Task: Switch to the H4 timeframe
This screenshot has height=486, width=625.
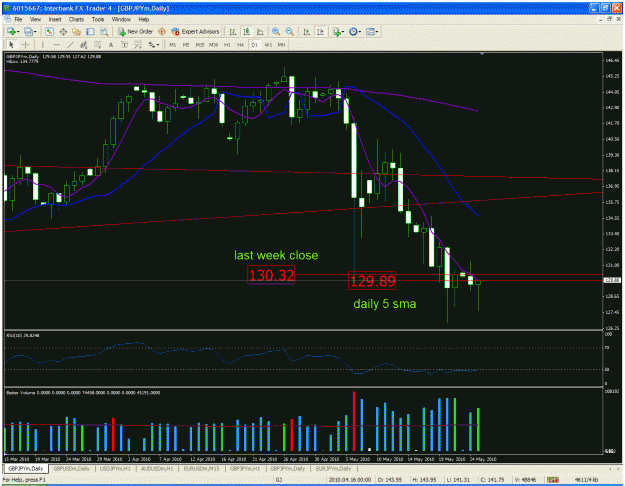Action: [x=240, y=45]
